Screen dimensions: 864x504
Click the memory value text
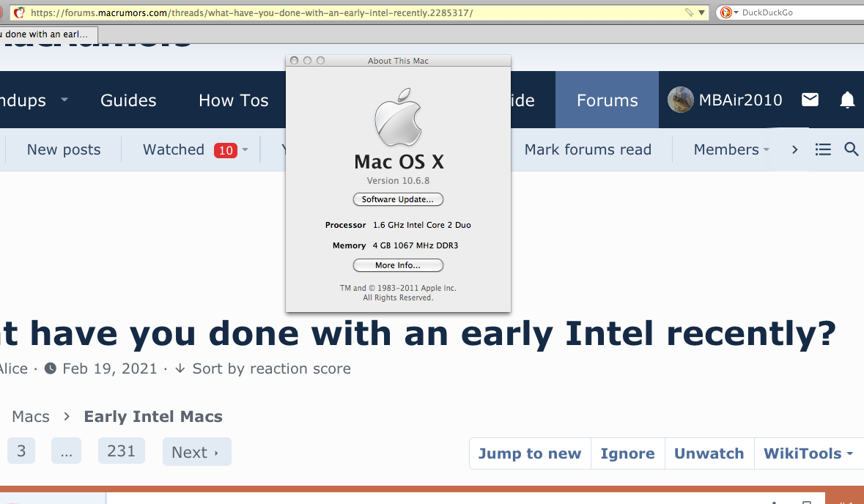coord(416,245)
